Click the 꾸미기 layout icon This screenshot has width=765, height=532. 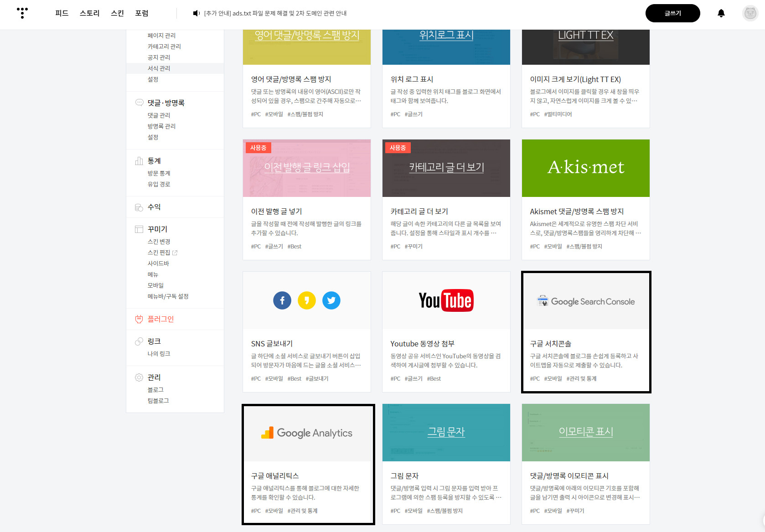[139, 229]
